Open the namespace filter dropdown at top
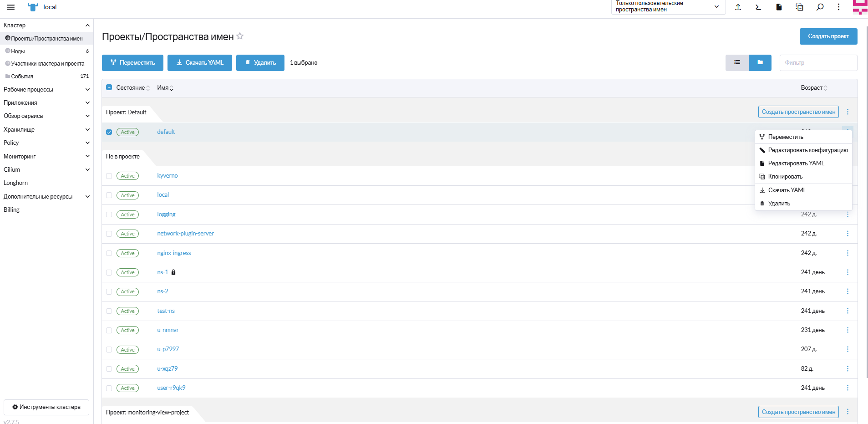Image resolution: width=868 pixels, height=424 pixels. click(x=667, y=7)
